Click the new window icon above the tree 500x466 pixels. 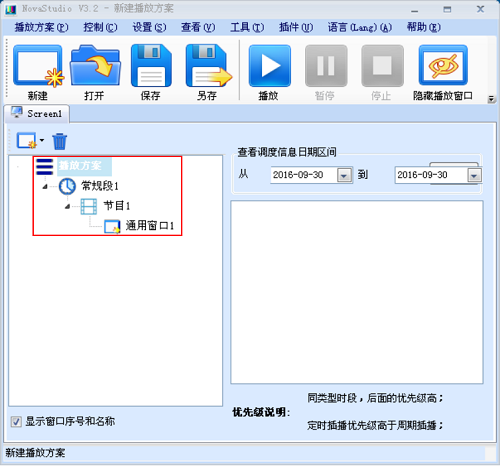click(x=26, y=141)
